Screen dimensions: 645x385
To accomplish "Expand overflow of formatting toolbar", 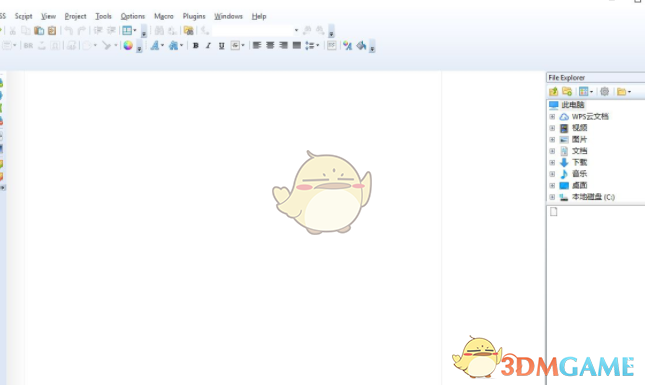I will [372, 46].
